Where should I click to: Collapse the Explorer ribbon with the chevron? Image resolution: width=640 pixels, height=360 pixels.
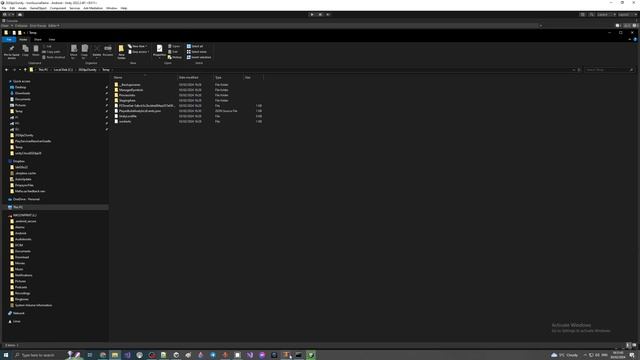click(629, 40)
